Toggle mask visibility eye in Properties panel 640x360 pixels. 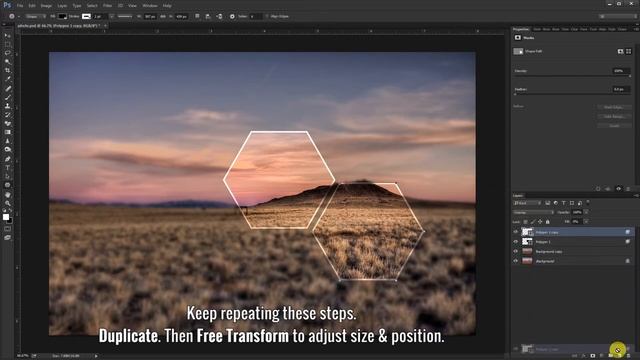click(618, 189)
